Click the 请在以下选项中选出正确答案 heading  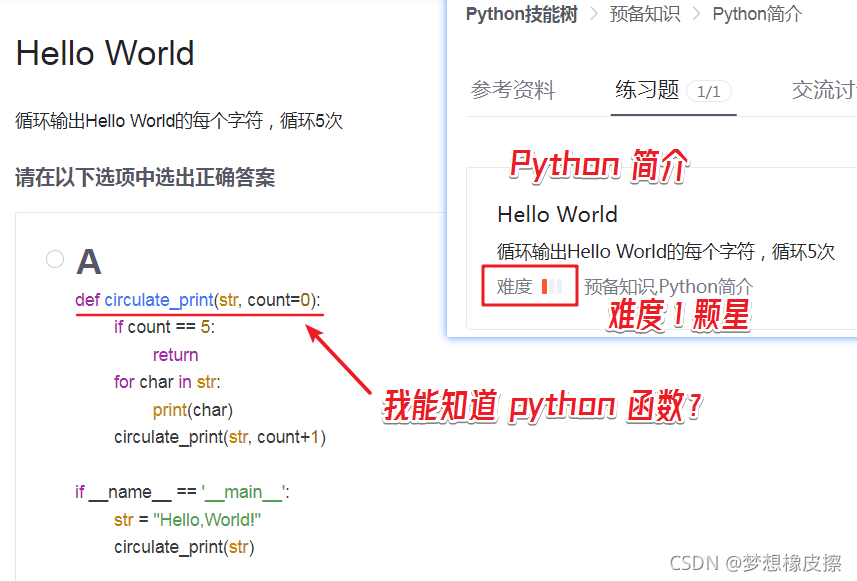tap(145, 178)
